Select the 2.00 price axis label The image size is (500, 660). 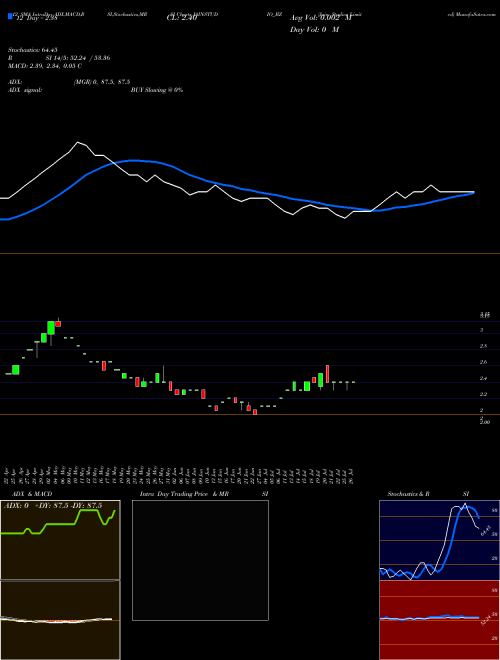tap(485, 421)
